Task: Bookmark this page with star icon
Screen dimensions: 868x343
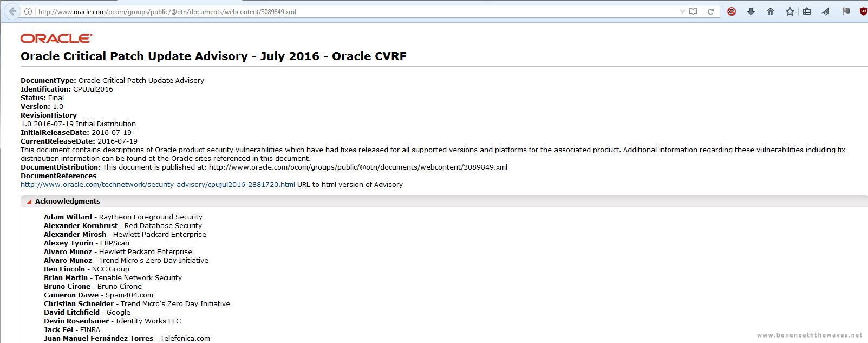Action: pos(790,11)
